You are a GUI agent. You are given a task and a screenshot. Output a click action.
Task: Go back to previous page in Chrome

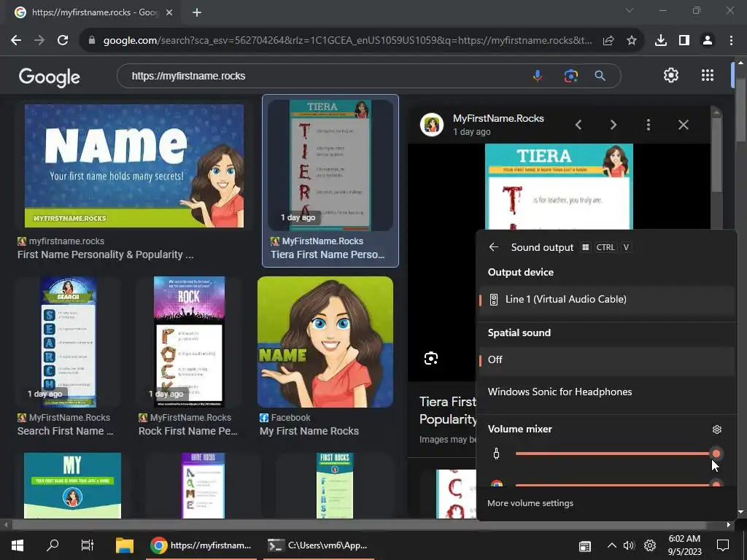coord(16,41)
